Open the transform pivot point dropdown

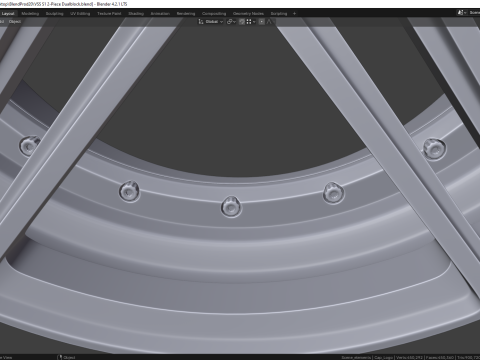pyautogui.click(x=231, y=22)
